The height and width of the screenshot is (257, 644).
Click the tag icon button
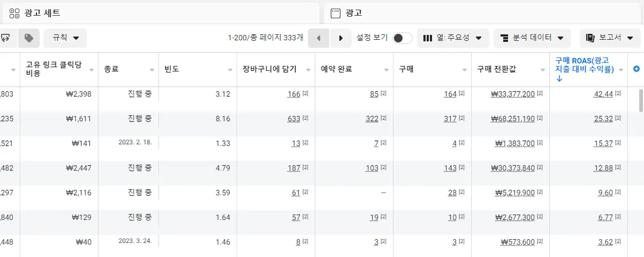pyautogui.click(x=29, y=38)
